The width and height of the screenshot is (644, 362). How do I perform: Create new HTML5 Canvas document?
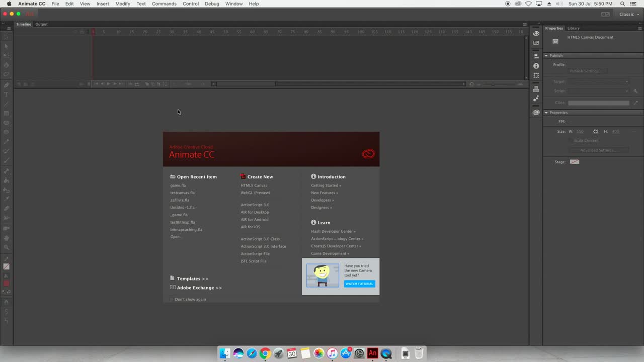pyautogui.click(x=254, y=186)
